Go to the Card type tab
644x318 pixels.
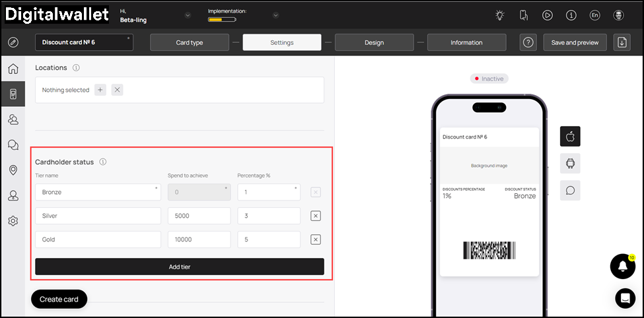(190, 42)
